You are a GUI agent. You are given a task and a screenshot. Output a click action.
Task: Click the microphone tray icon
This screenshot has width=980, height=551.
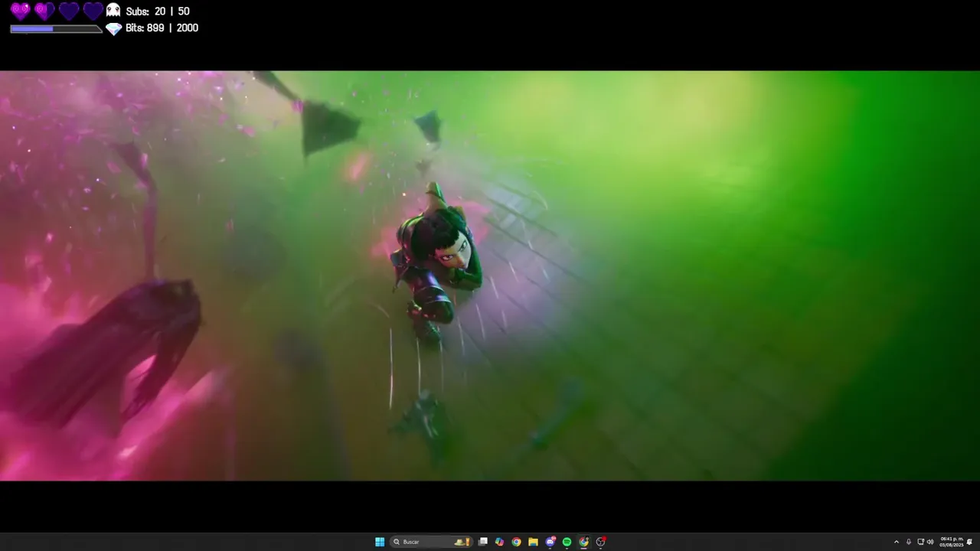click(909, 542)
